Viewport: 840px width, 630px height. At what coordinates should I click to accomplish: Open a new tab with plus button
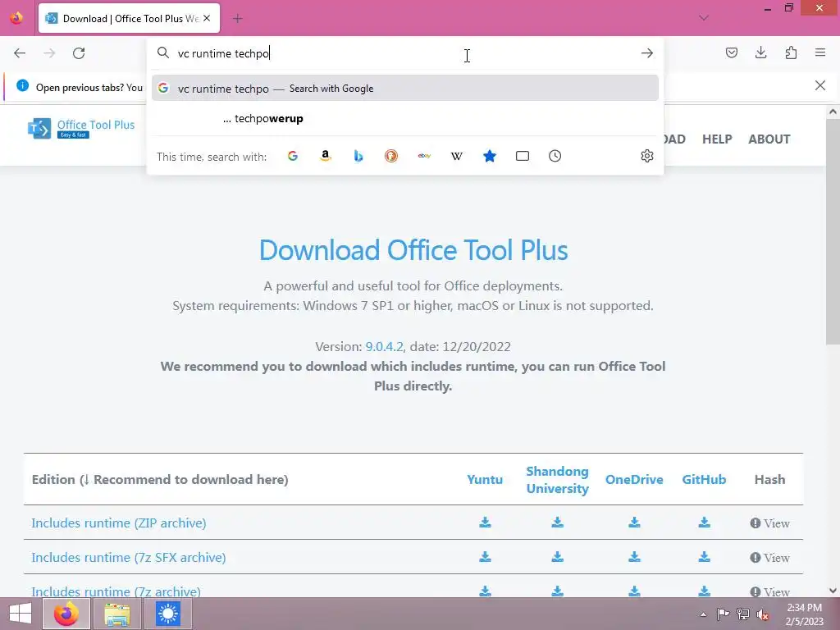pos(237,19)
